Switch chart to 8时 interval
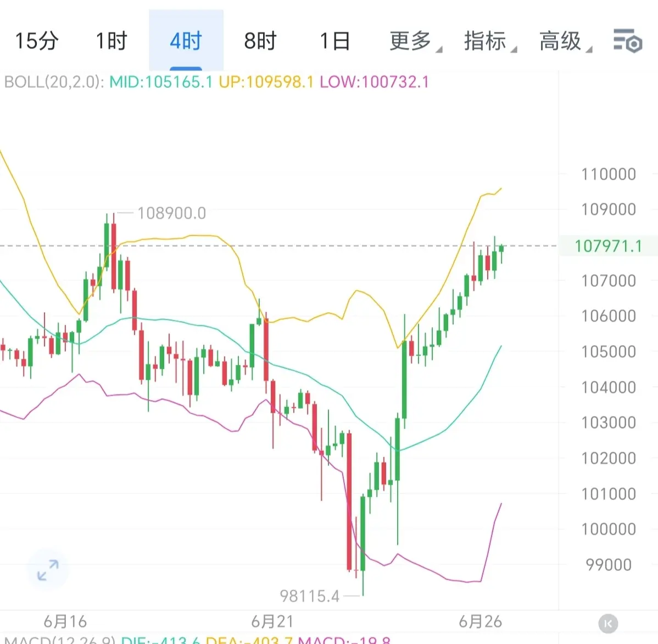The width and height of the screenshot is (658, 644). coord(260,41)
